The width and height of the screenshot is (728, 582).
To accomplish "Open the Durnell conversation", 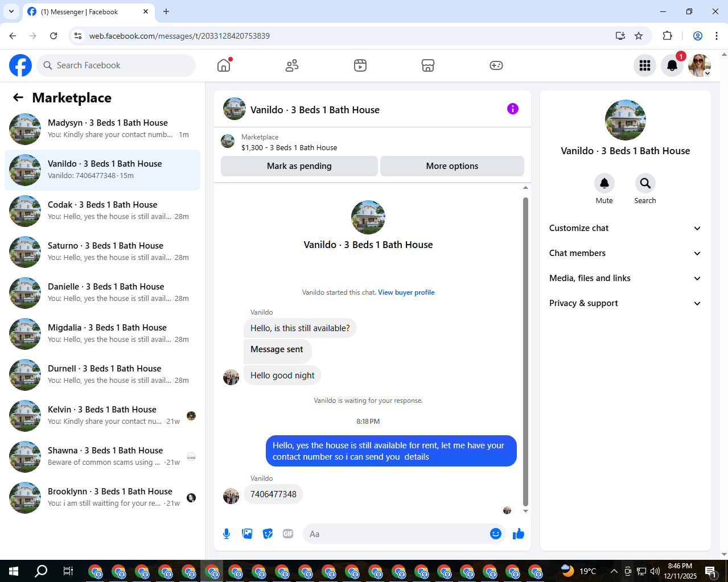I will click(102, 375).
